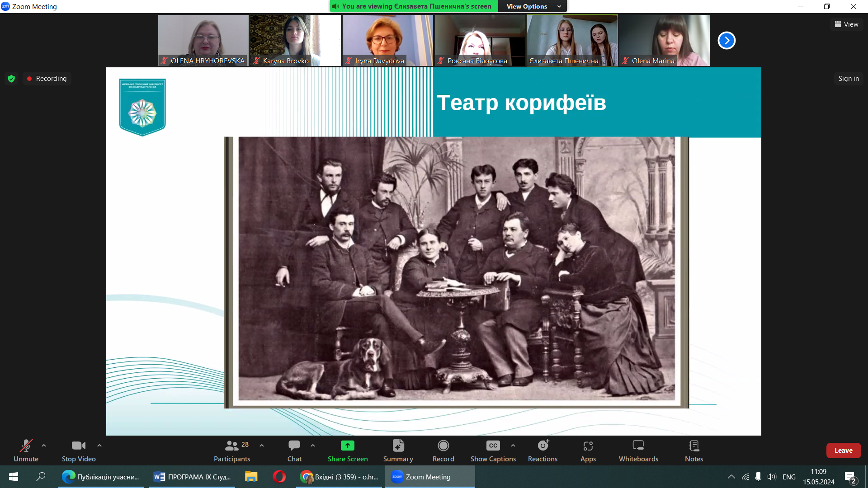
Task: Open the AI Summary tool
Action: pos(398,446)
